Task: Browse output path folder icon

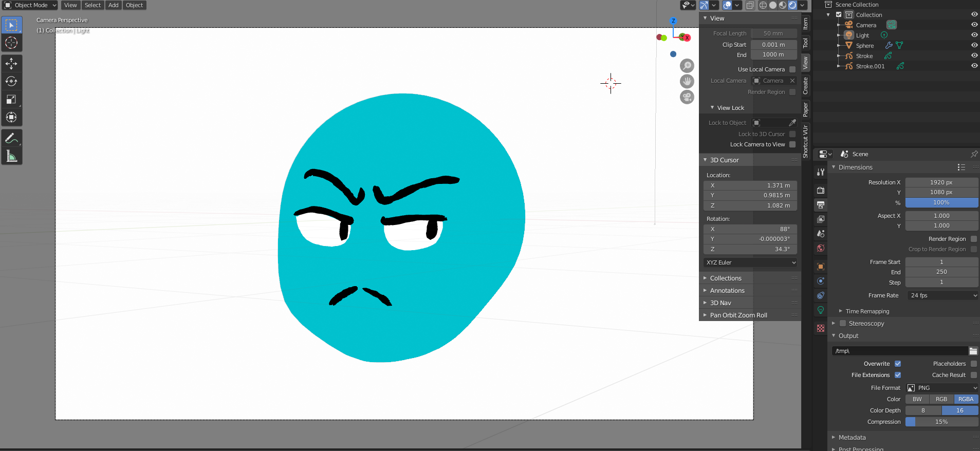Action: click(973, 351)
